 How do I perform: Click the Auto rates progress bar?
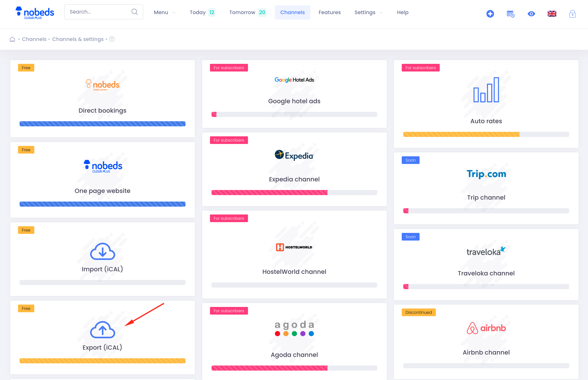coord(486,135)
